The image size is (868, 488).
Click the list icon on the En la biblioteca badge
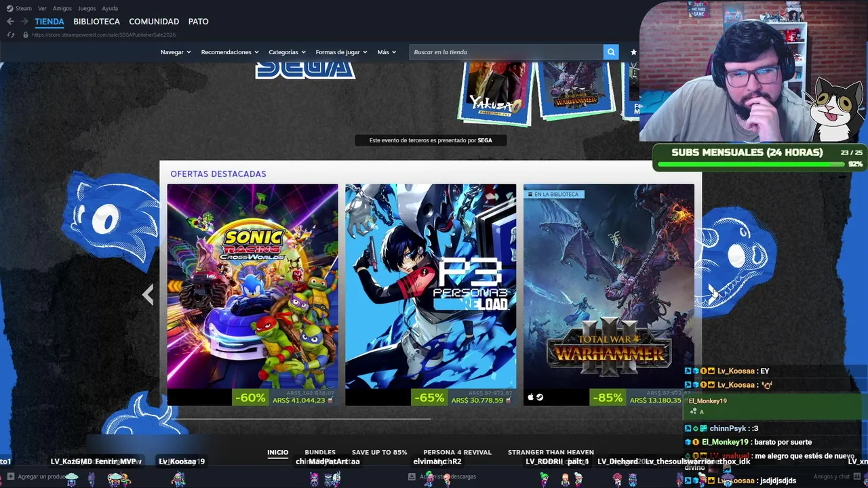click(x=530, y=195)
